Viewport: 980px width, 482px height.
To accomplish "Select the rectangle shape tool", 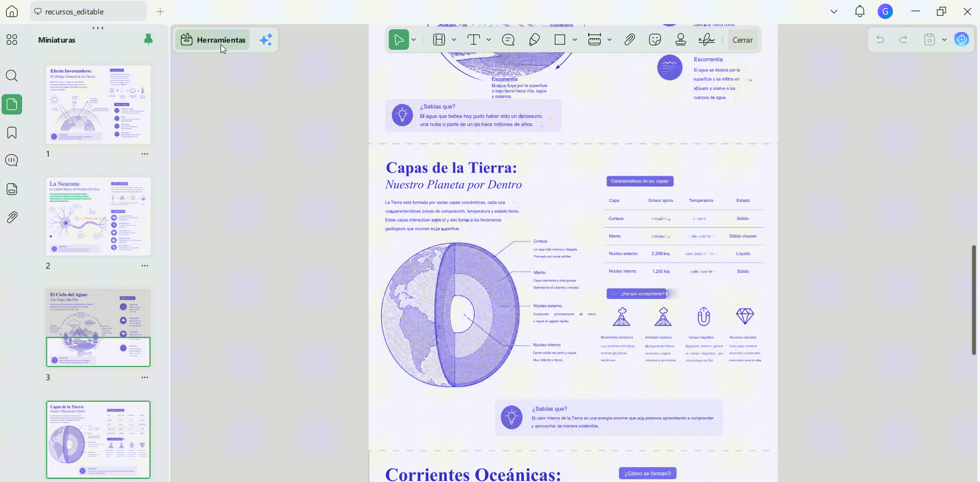I will (x=560, y=40).
